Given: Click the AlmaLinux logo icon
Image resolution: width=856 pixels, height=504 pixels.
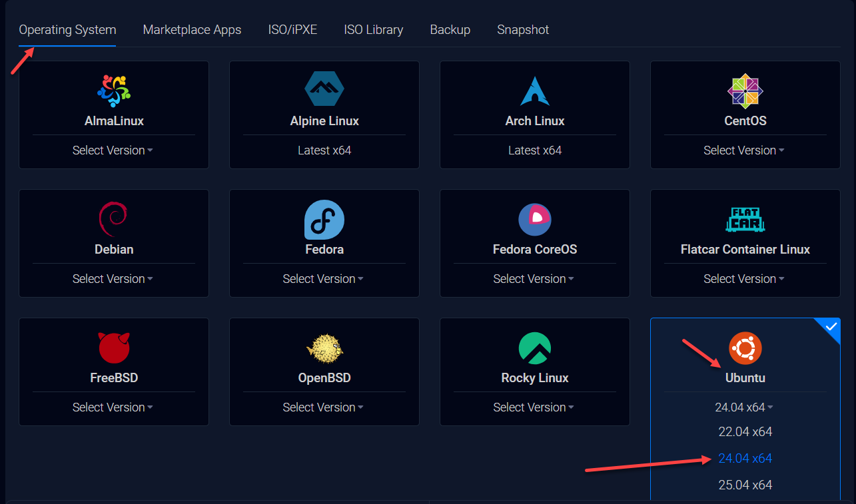Looking at the screenshot, I should (x=114, y=91).
